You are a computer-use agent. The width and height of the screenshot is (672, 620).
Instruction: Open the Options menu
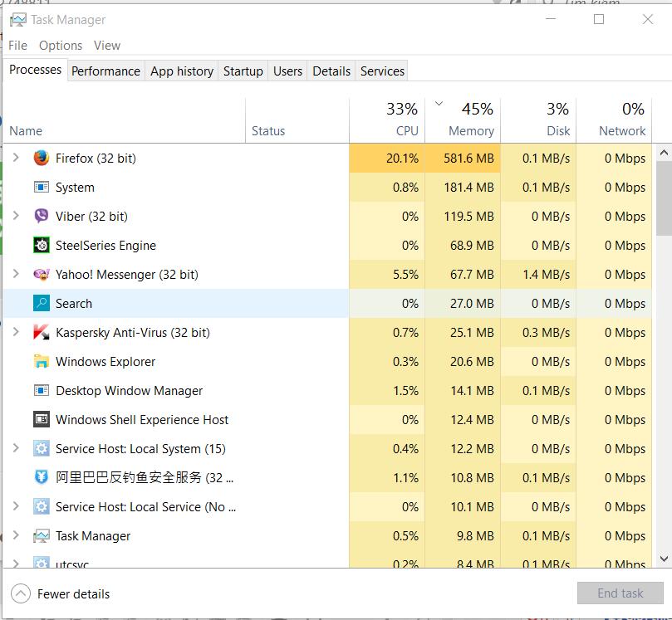pyautogui.click(x=61, y=46)
